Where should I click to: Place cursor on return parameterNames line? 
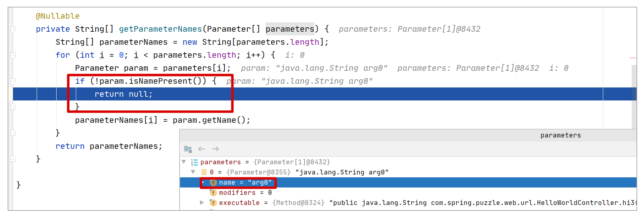[109, 146]
